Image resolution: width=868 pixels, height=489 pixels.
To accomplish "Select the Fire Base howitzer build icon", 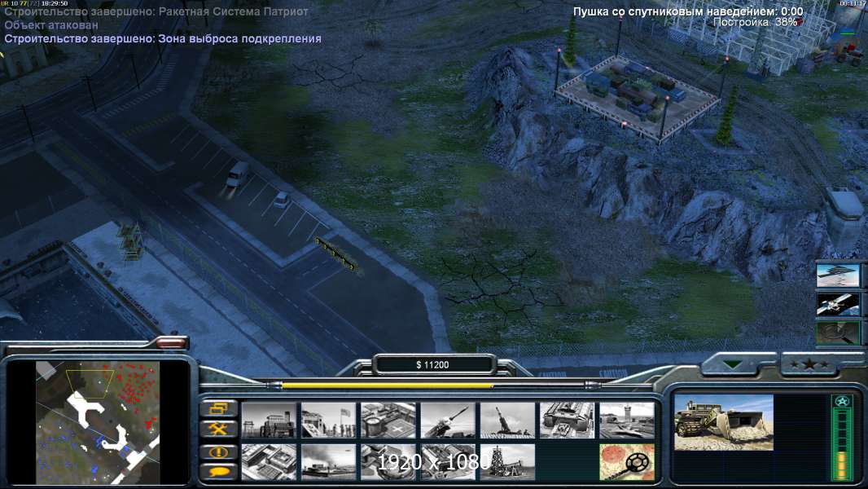I will pos(507,421).
